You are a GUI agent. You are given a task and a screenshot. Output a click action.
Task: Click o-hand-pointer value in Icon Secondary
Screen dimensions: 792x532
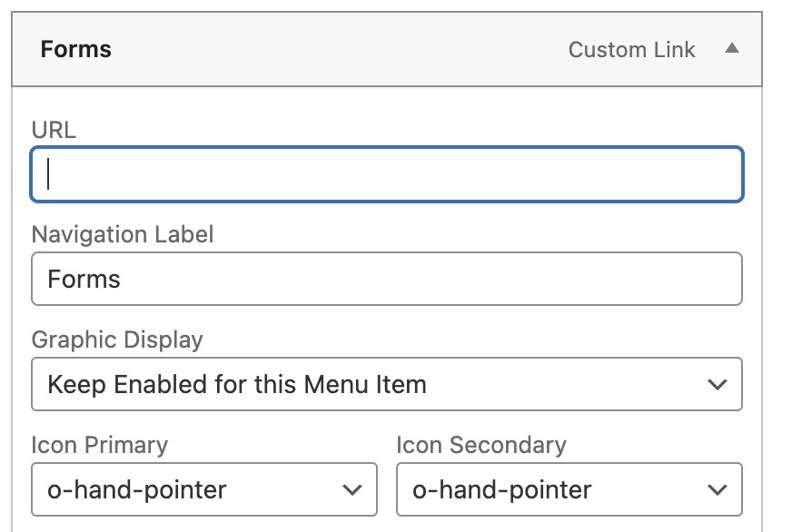click(x=502, y=490)
